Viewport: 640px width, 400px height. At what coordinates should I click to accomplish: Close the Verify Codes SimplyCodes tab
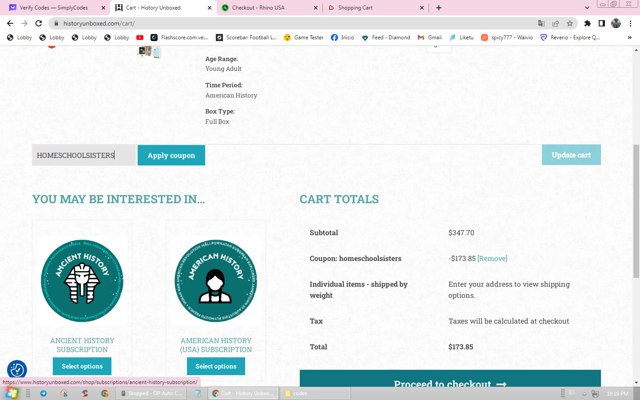pos(103,8)
